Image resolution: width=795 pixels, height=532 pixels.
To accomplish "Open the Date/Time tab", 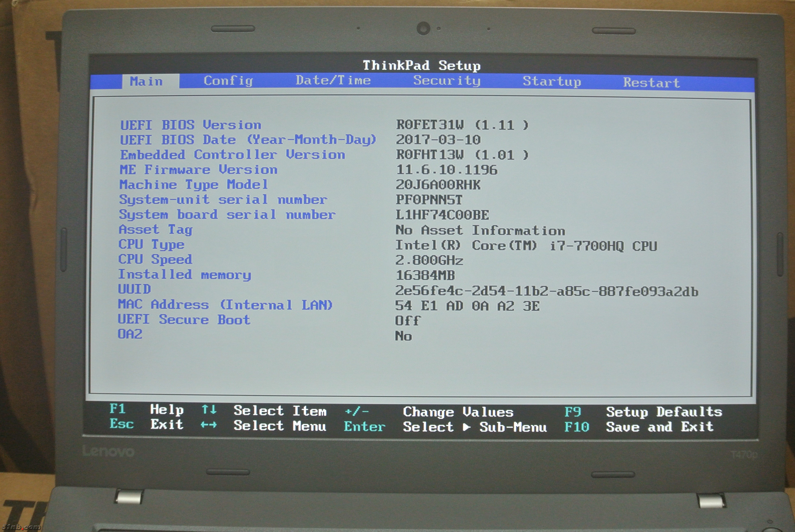I will [333, 80].
